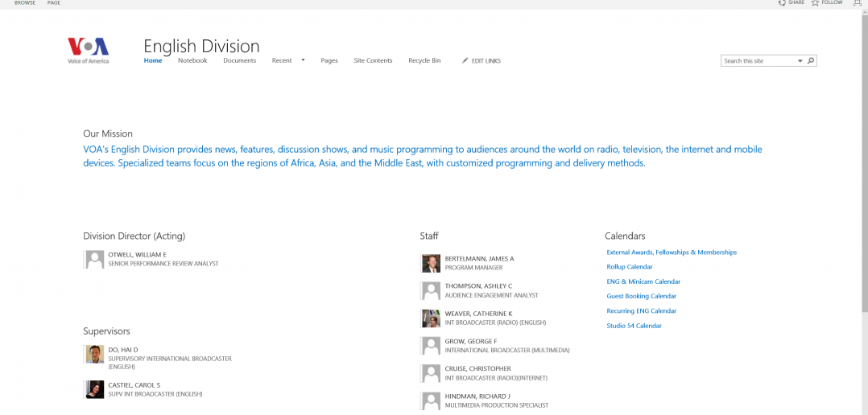Click the Voice of America logo

[x=89, y=51]
